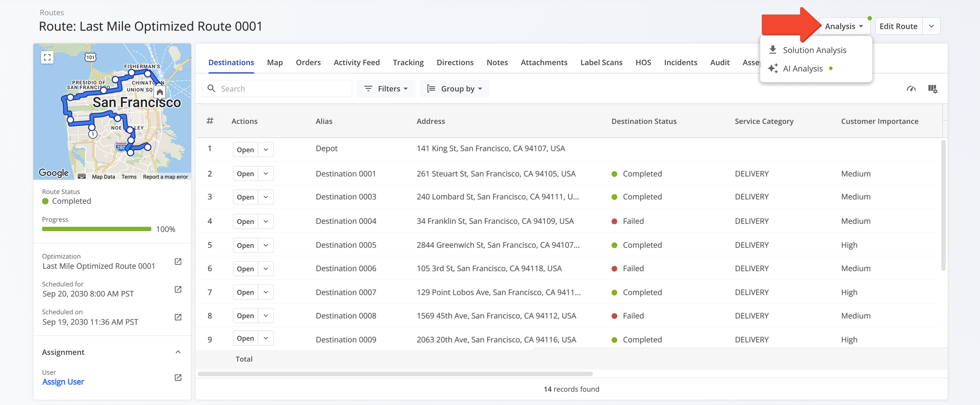This screenshot has width=980, height=405.
Task: Open the column settings icon
Action: pos(933,89)
